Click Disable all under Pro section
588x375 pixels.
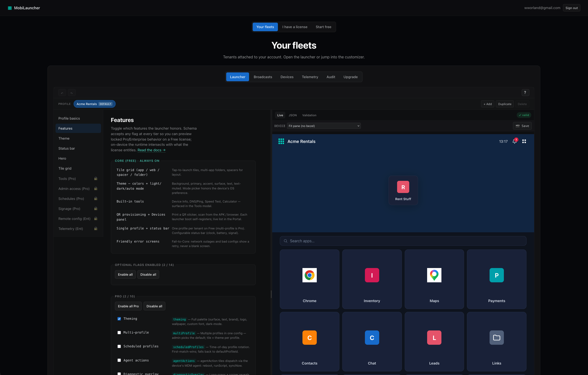(154, 306)
